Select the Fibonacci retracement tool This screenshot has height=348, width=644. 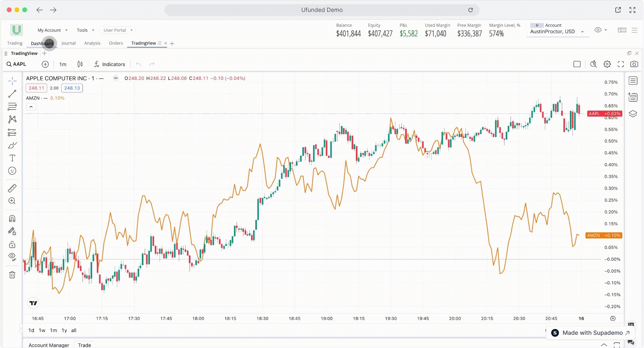point(12,106)
